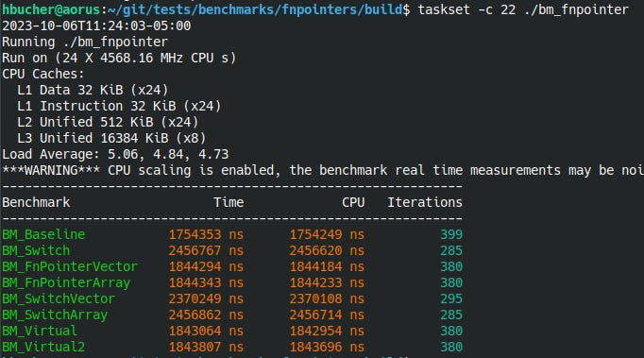The height and width of the screenshot is (358, 644).
Task: Click the CPU value 1844233 ns
Action: [x=327, y=282]
